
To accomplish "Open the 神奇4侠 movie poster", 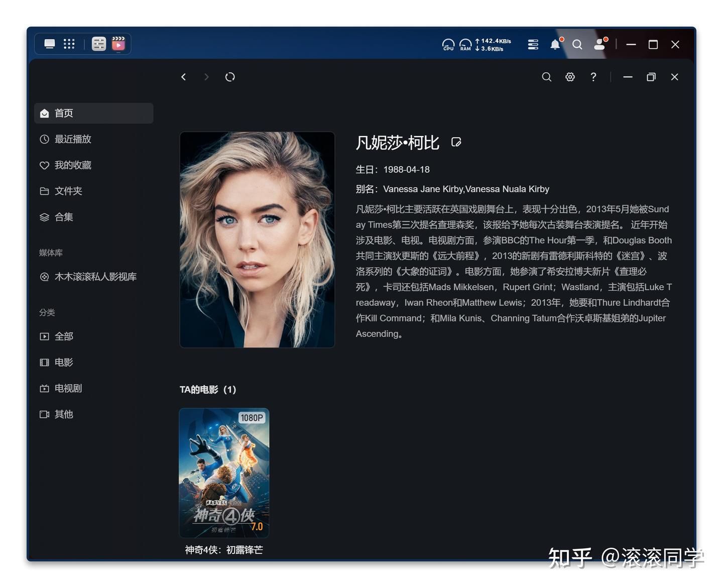I will pos(224,473).
